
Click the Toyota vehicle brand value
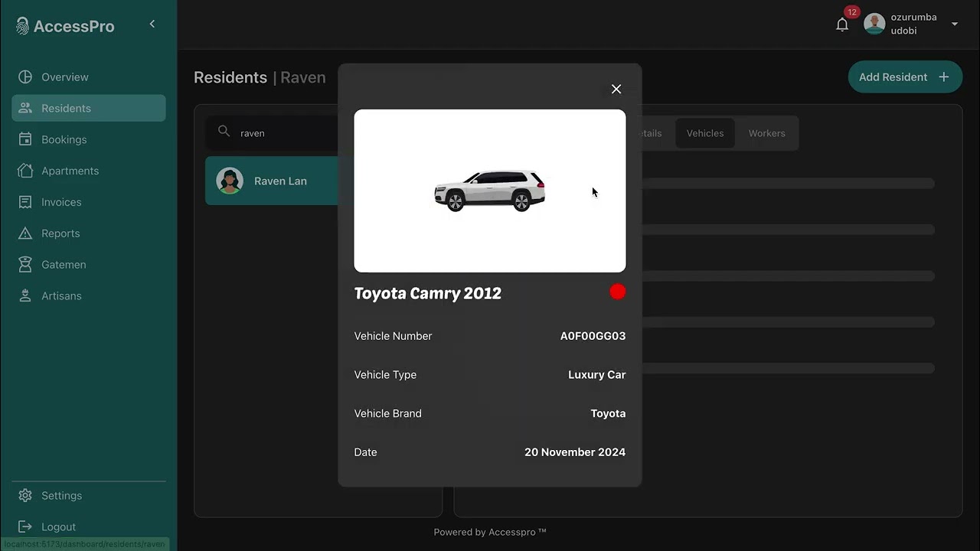point(608,413)
